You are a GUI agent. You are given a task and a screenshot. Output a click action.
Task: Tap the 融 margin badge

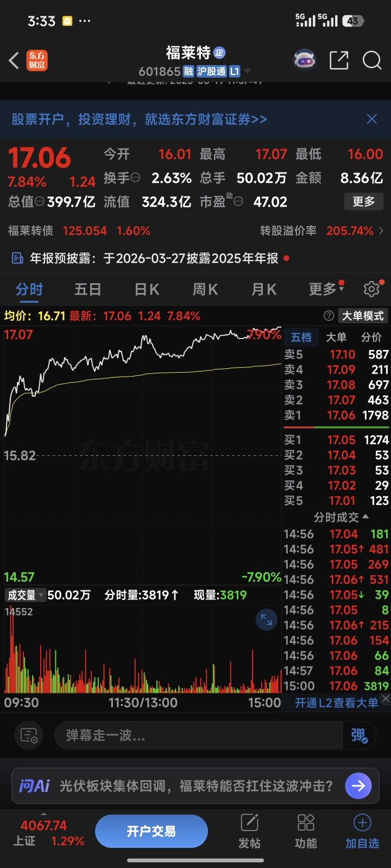188,72
